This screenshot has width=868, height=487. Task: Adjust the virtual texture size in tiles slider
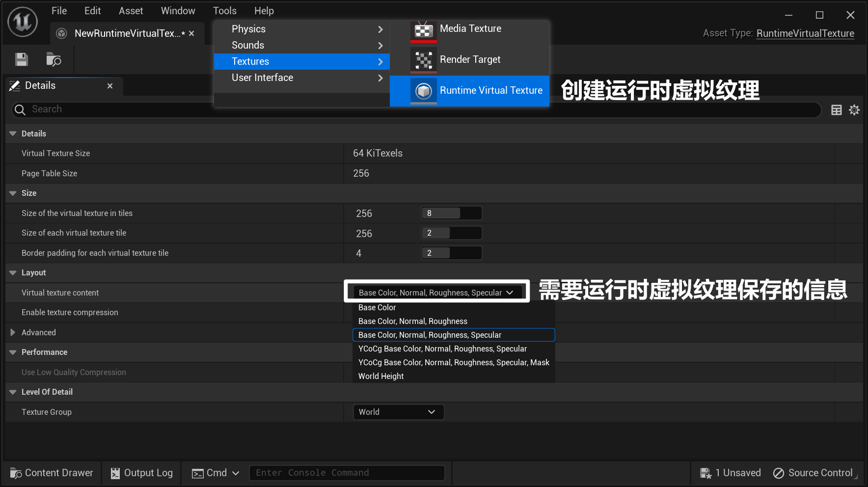452,214
